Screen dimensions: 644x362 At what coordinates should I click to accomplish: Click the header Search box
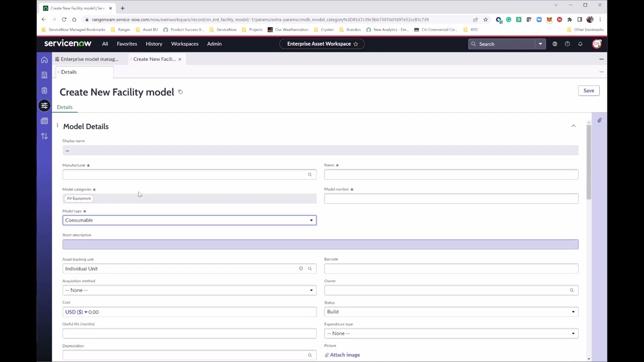[503, 44]
